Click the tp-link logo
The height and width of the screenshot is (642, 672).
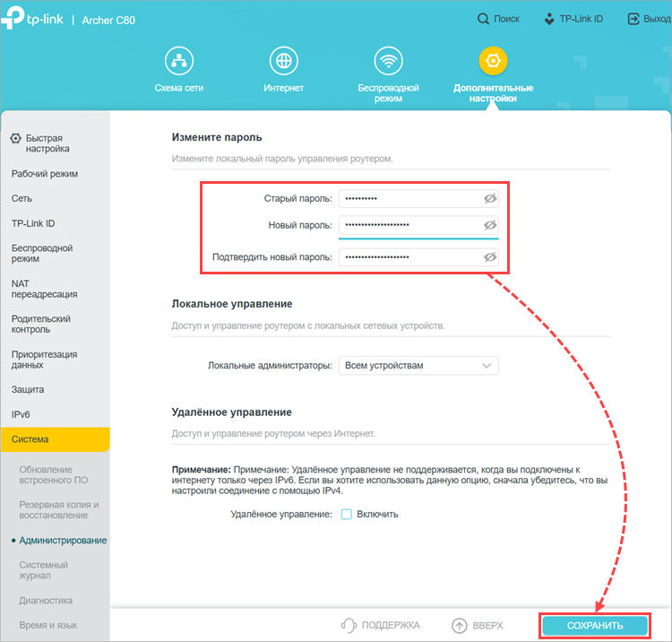click(x=32, y=18)
